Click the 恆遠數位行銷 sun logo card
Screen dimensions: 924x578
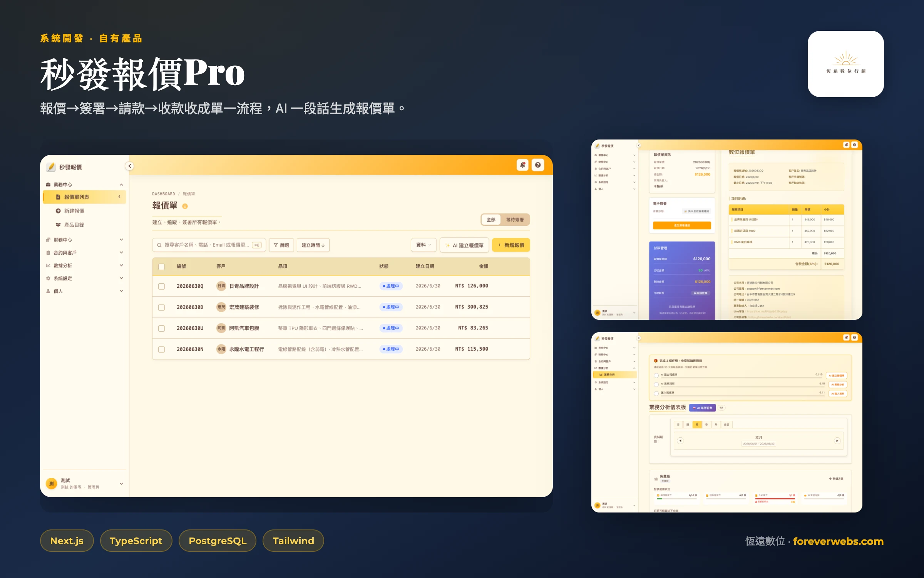pos(845,64)
